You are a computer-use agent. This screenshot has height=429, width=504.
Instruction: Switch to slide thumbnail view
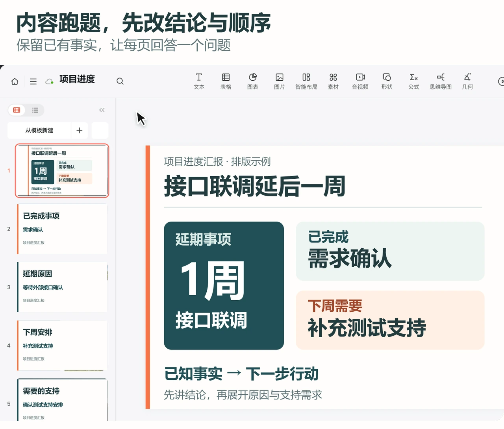[17, 110]
